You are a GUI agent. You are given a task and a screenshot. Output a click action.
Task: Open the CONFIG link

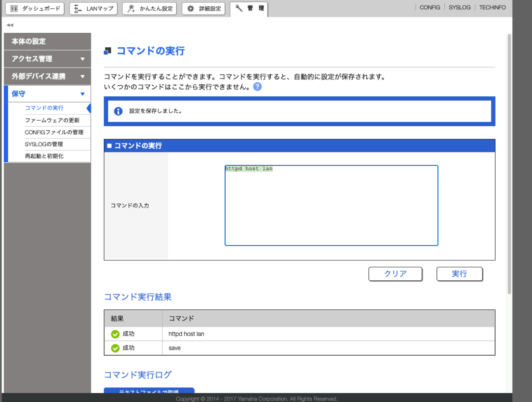[x=430, y=8]
